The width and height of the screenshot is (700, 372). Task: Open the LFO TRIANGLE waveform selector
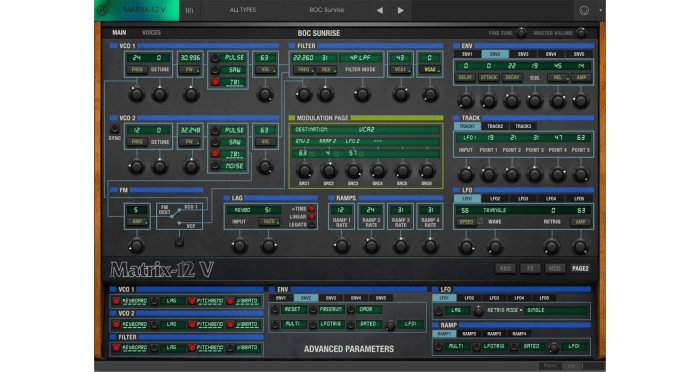click(x=495, y=210)
